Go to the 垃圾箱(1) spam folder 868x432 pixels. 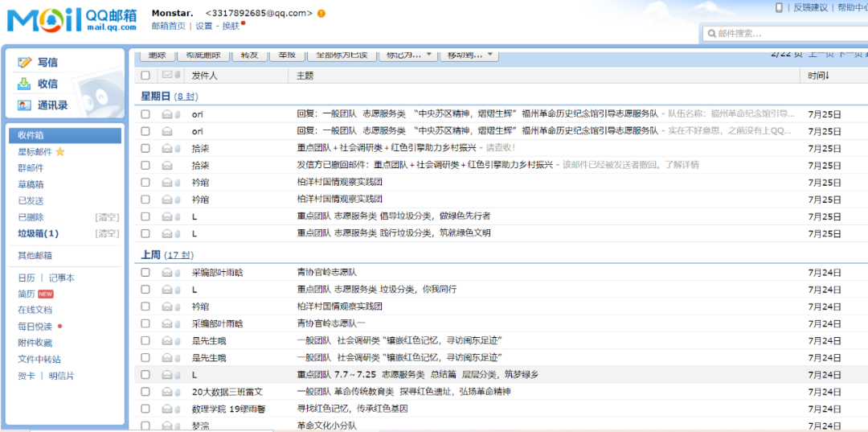coord(38,233)
